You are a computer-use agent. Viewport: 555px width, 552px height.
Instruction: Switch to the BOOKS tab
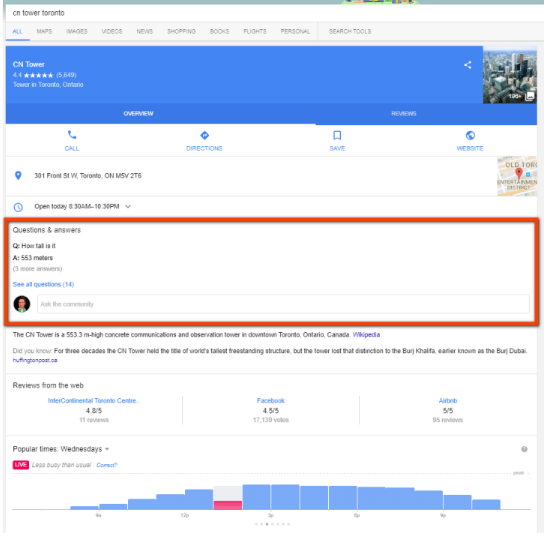coord(219,31)
